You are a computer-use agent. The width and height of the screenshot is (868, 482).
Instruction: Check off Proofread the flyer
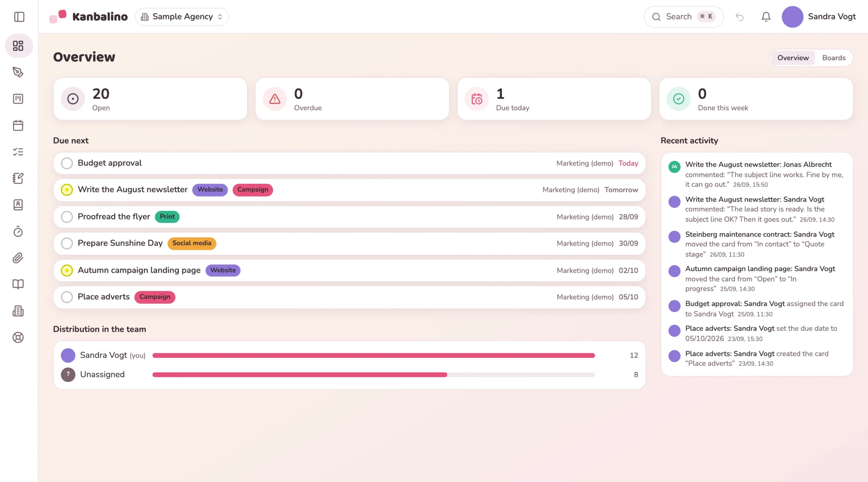(67, 217)
